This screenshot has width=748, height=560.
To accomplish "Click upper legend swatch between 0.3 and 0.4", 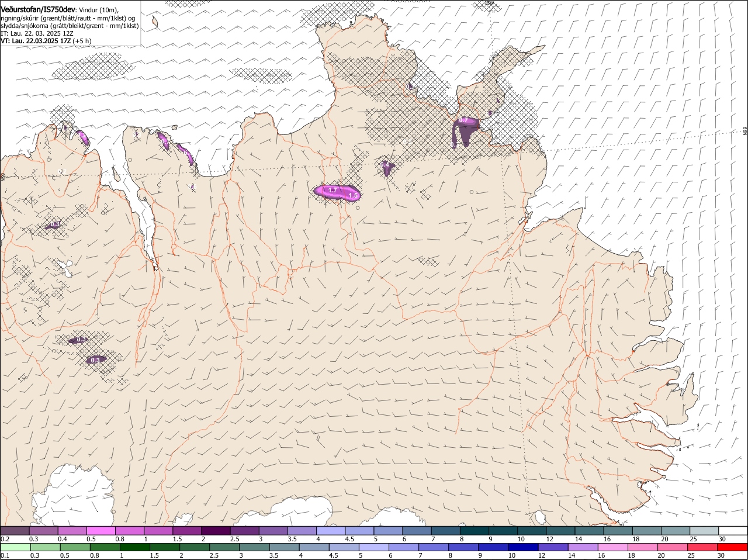I will click(43, 531).
